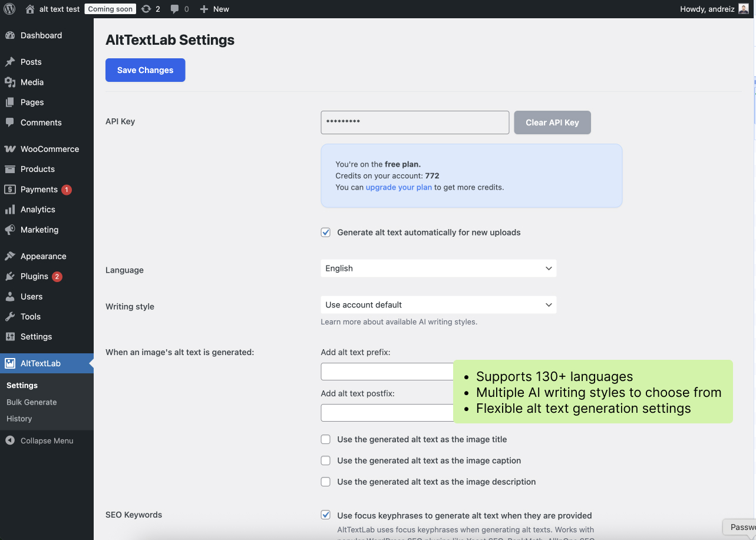Image resolution: width=756 pixels, height=540 pixels.
Task: Enable alt text as image title
Action: pos(326,439)
